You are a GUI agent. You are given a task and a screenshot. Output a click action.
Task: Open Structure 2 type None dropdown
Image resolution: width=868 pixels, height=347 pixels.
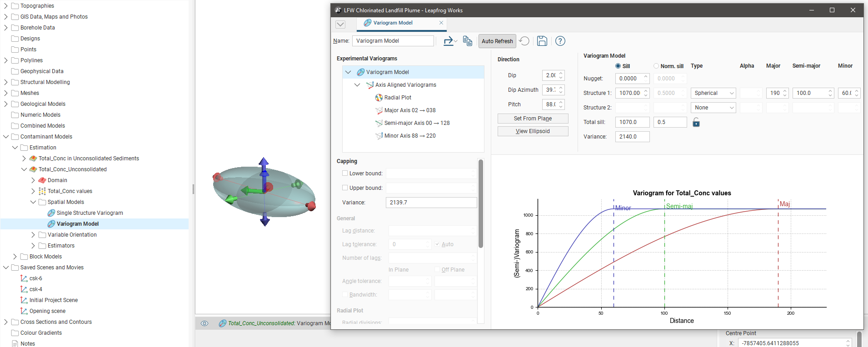click(713, 108)
